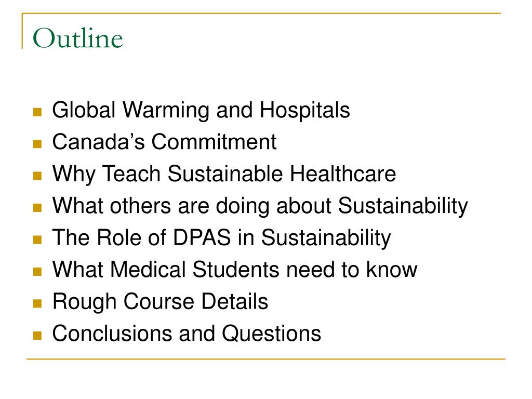Click the Canada's Commitment bullet text

164,141
